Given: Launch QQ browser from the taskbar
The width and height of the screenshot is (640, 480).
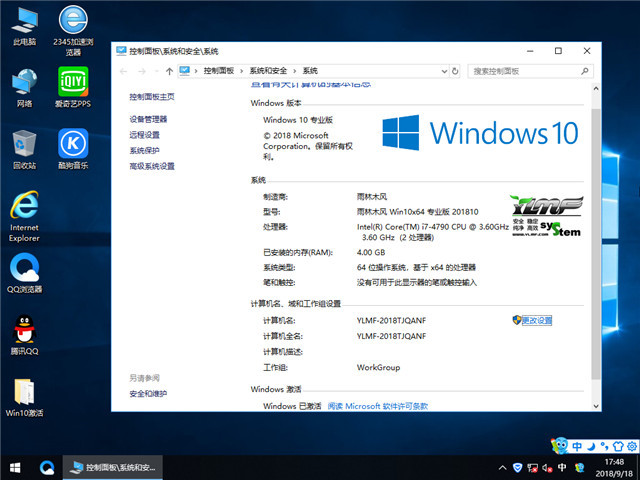Looking at the screenshot, I should [x=47, y=467].
